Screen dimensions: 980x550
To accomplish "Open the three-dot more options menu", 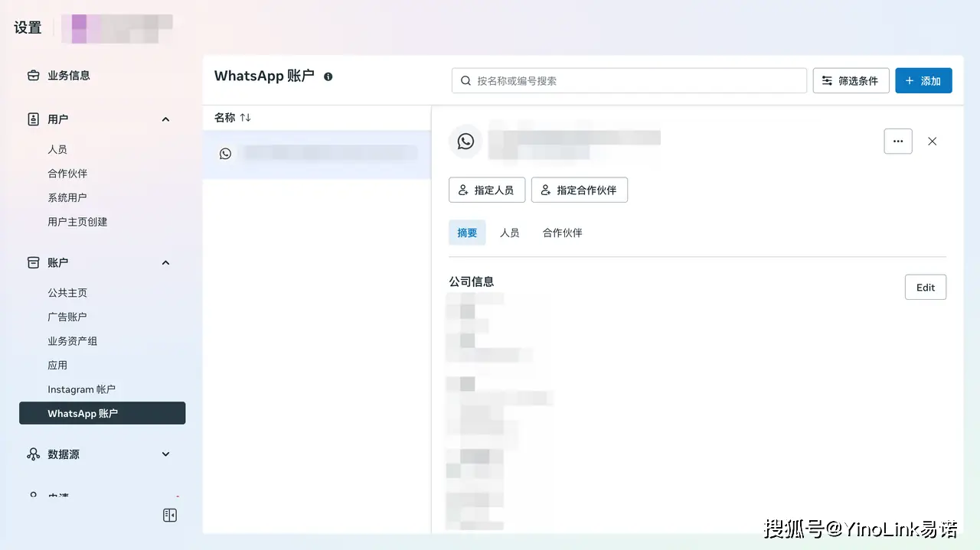I will coord(897,142).
